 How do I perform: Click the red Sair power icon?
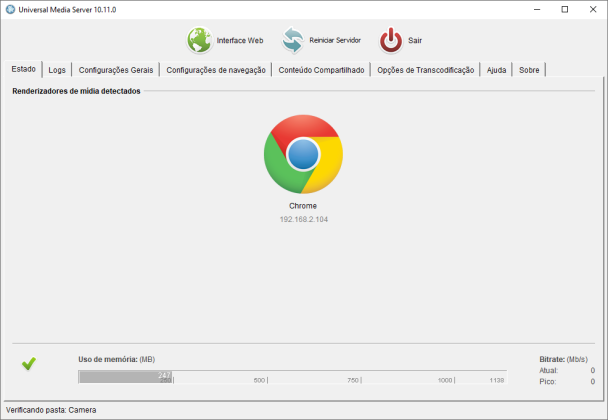coord(391,40)
